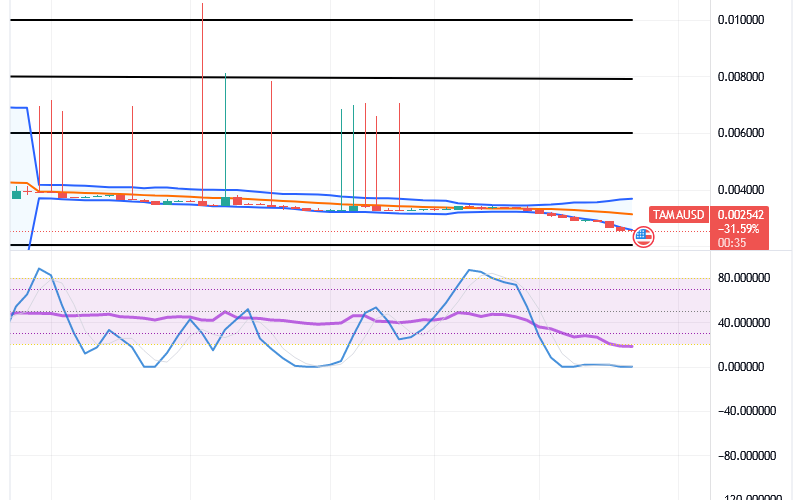
Task: Select the horizontal line at 0.006000
Action: (321, 133)
